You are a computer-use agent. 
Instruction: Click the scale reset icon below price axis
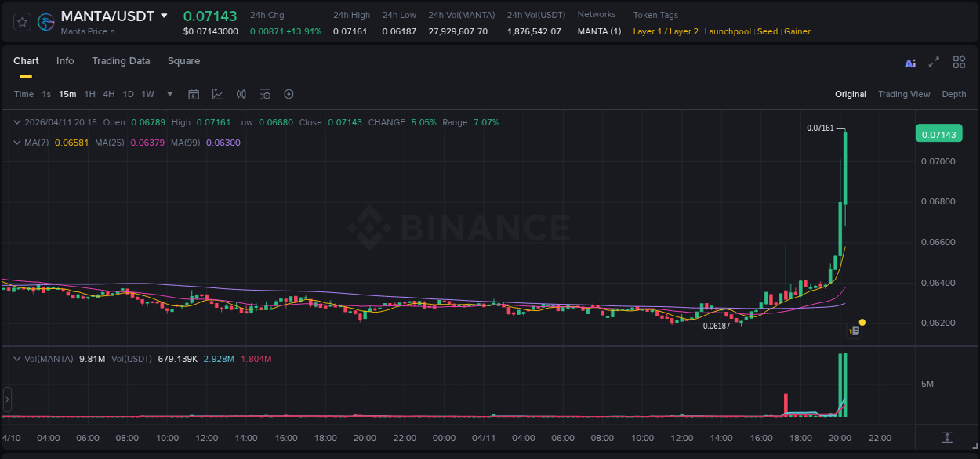click(x=947, y=436)
